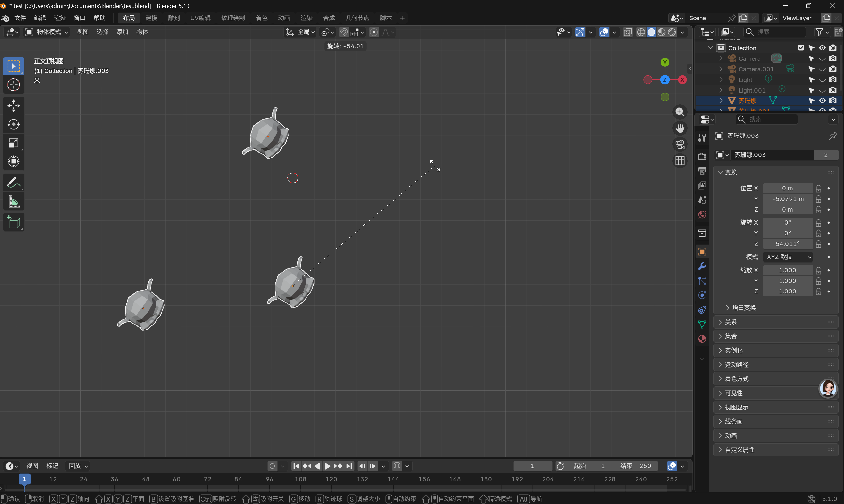
Task: Toggle camera view button in viewport
Action: pyautogui.click(x=680, y=145)
